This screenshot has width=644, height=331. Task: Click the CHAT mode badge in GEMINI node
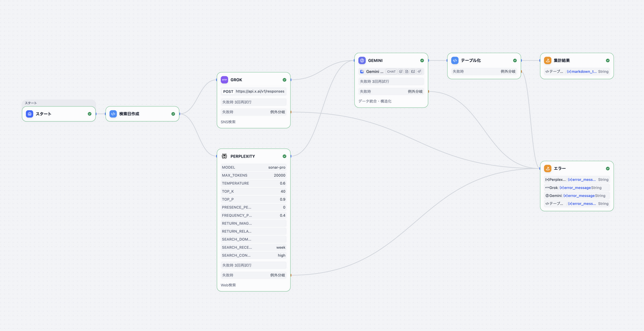click(391, 71)
